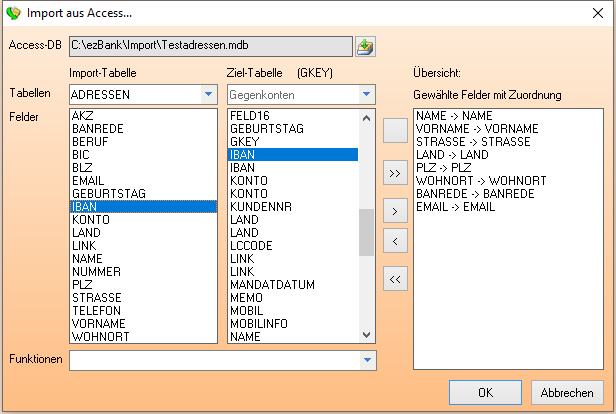This screenshot has height=414, width=616.
Task: Select highlighted IBAN in target fields list
Action: click(293, 155)
